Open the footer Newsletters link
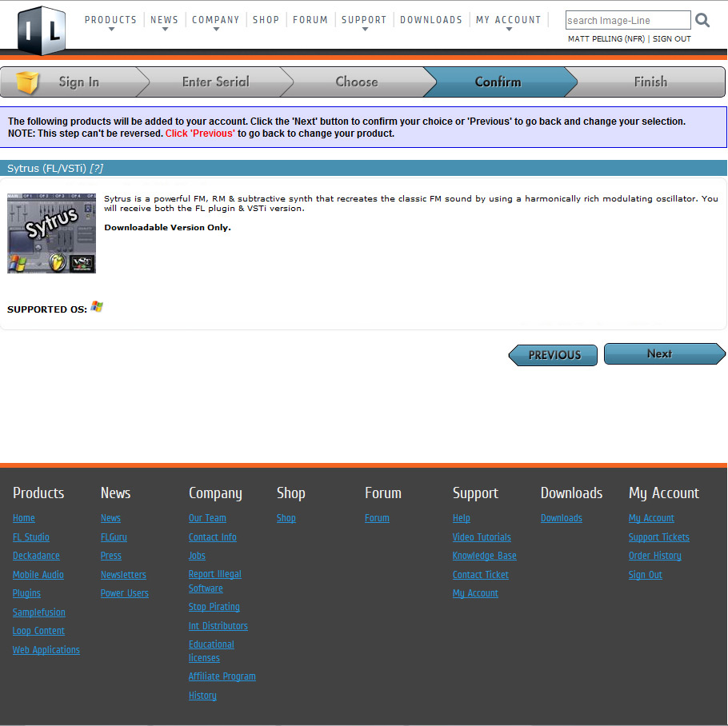 coord(123,575)
